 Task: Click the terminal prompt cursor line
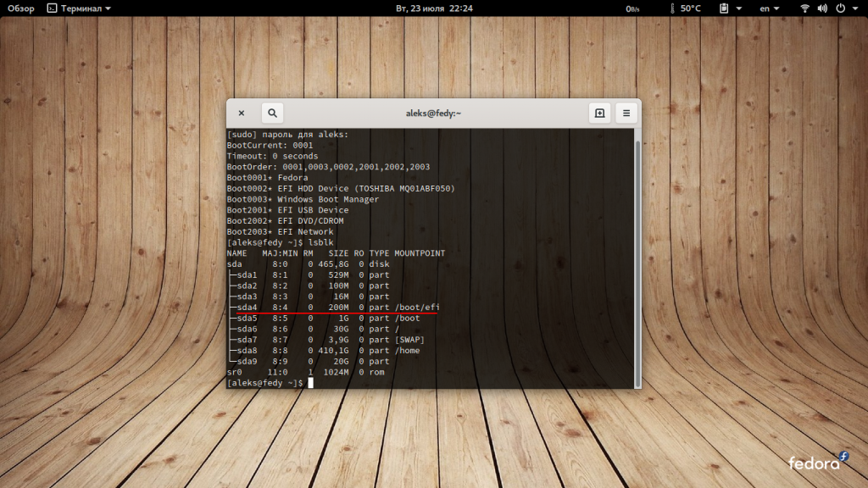coord(270,383)
